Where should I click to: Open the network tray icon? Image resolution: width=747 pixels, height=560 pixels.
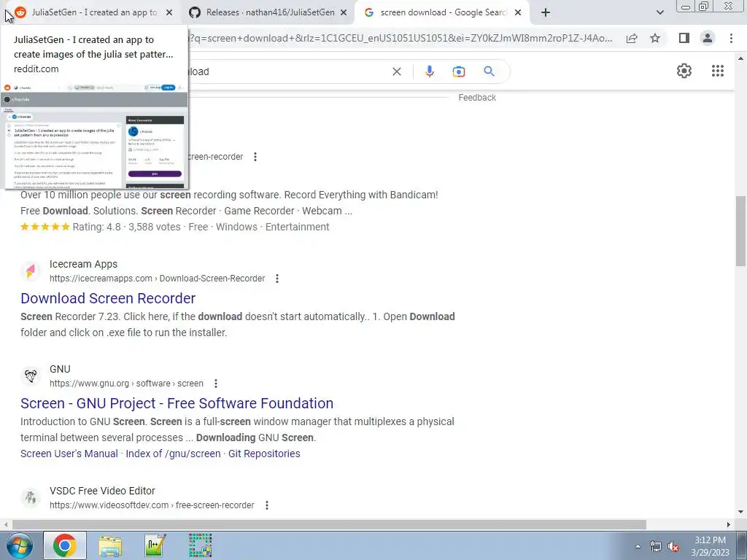(x=656, y=546)
